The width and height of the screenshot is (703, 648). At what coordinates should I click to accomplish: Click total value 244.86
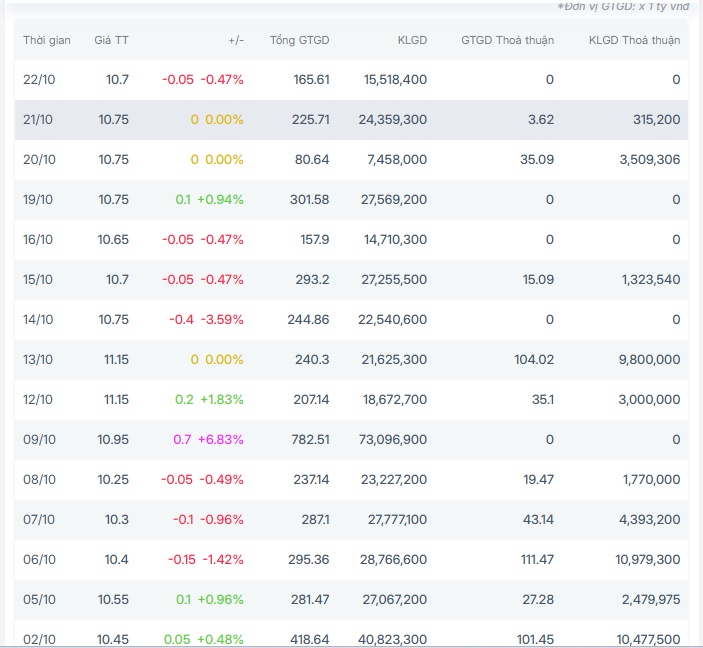pos(308,319)
